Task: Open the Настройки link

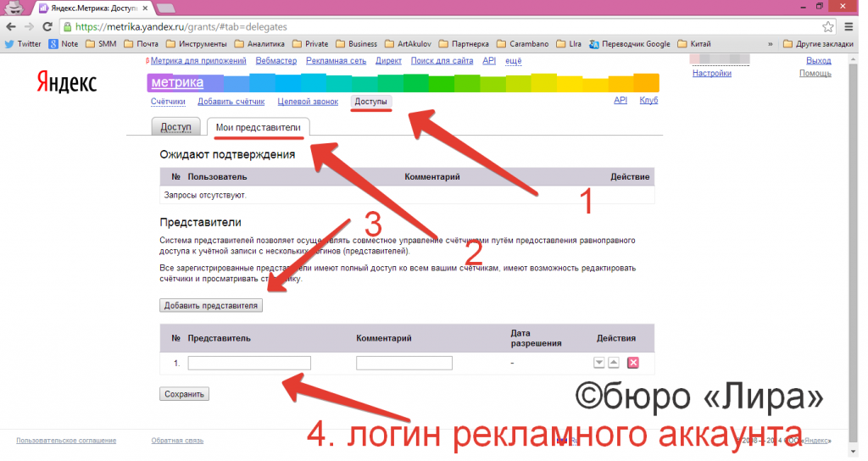Action: 712,73
